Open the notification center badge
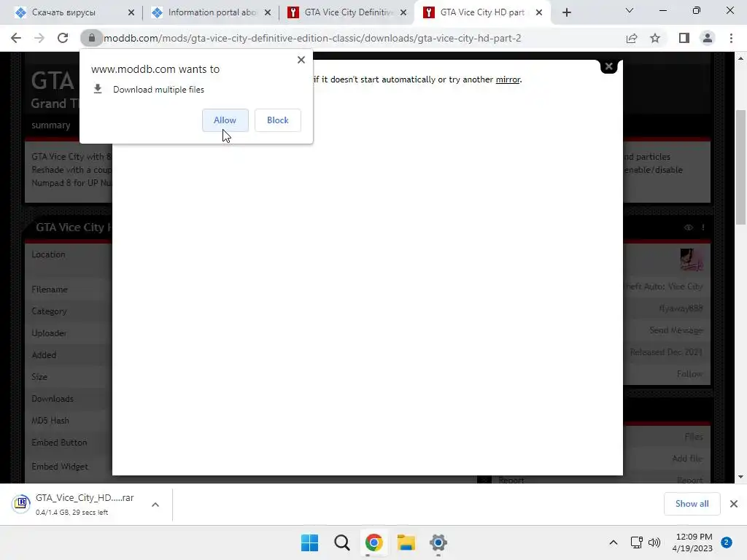747x560 pixels. [x=727, y=542]
